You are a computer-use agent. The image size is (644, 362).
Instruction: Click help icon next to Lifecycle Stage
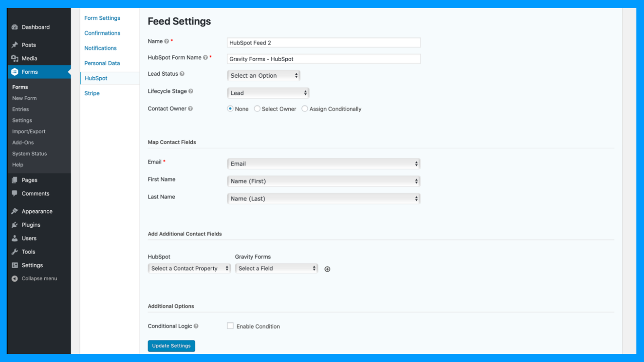191,91
